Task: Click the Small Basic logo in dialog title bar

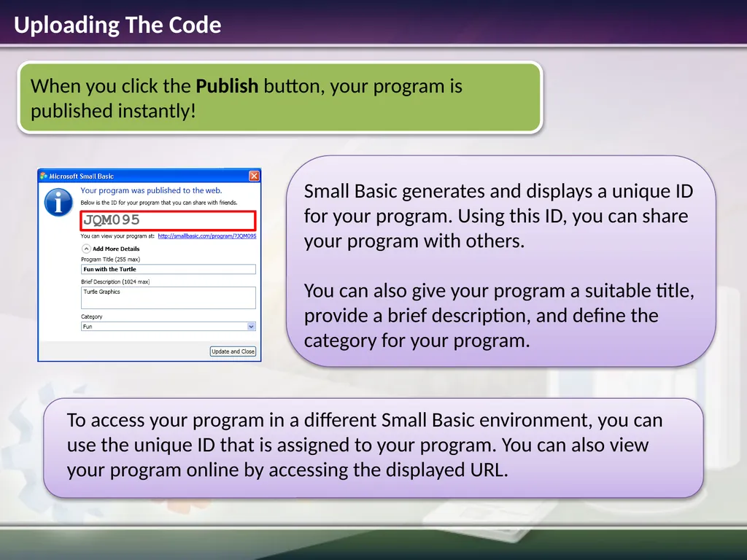Action: 44,176
